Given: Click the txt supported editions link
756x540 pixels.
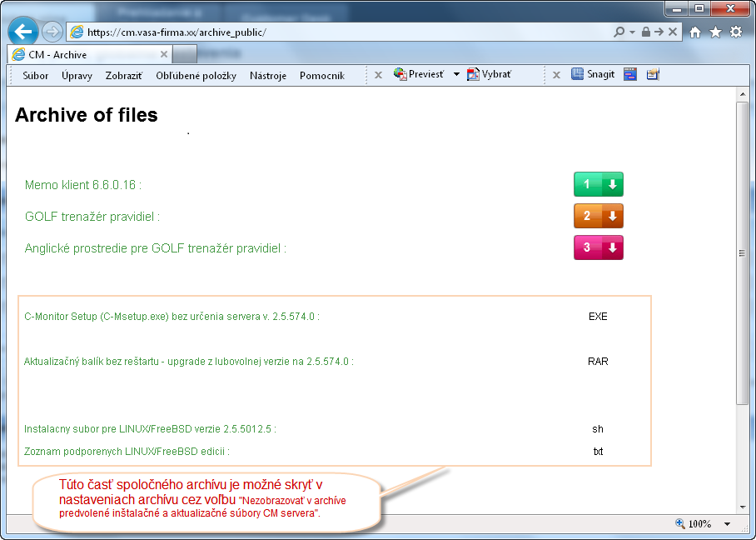Looking at the screenshot, I should tap(598, 452).
